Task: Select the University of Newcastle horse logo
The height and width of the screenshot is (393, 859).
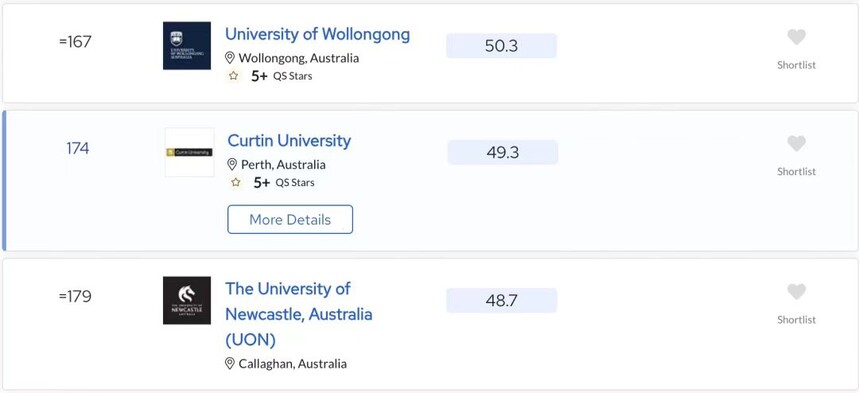Action: (x=187, y=300)
